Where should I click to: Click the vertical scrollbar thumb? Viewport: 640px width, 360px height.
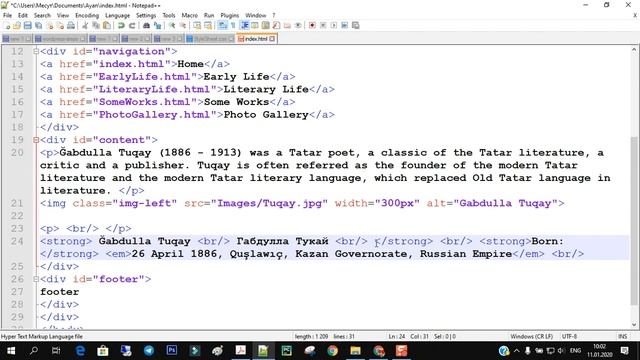click(x=634, y=220)
